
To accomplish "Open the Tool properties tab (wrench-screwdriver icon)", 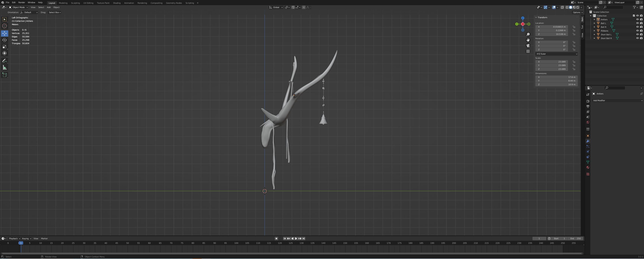I will coord(588,95).
